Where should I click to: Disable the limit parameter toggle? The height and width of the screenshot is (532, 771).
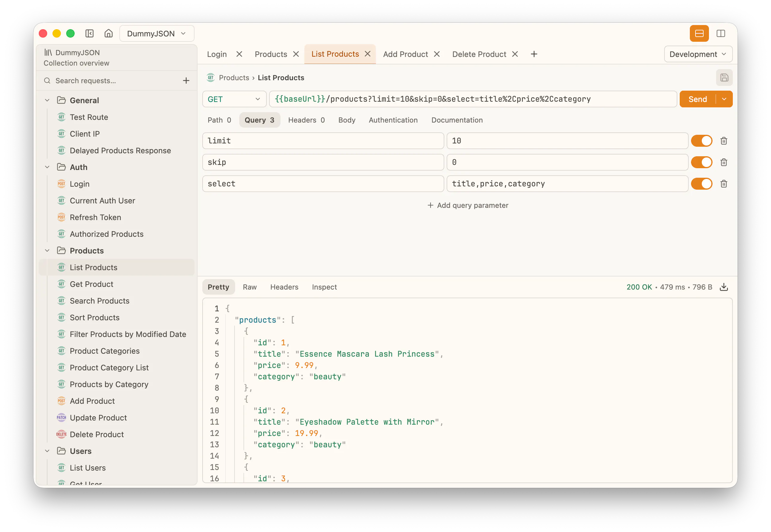tap(701, 141)
